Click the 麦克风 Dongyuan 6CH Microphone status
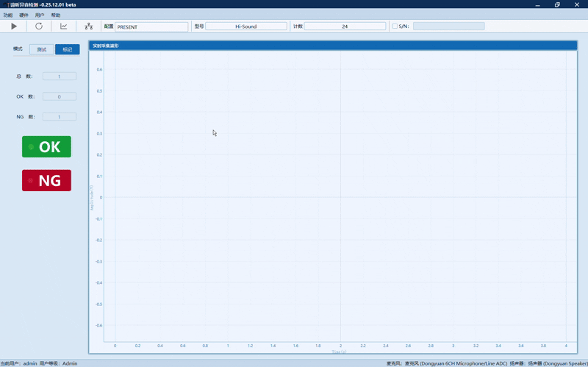The image size is (588, 367). [447, 363]
